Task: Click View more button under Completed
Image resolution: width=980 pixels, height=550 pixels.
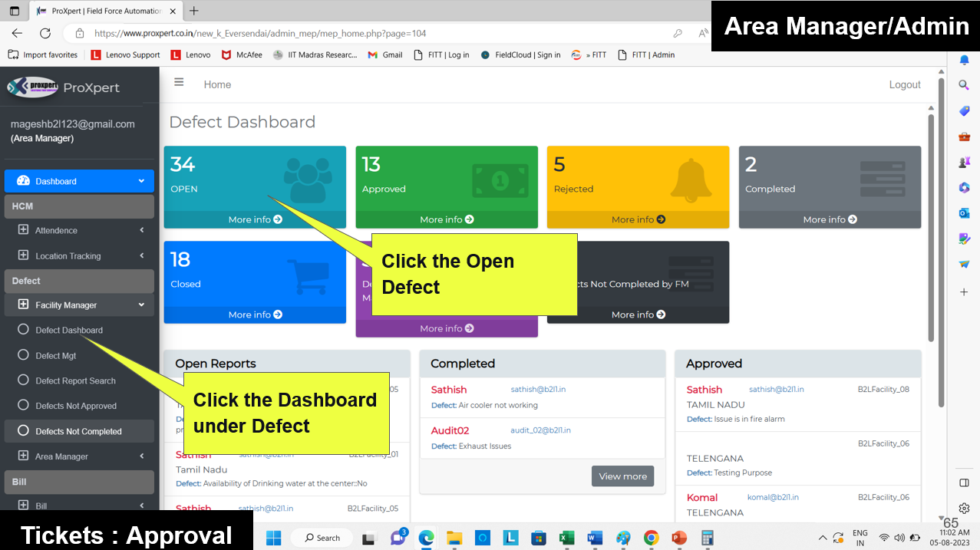Action: coord(622,476)
